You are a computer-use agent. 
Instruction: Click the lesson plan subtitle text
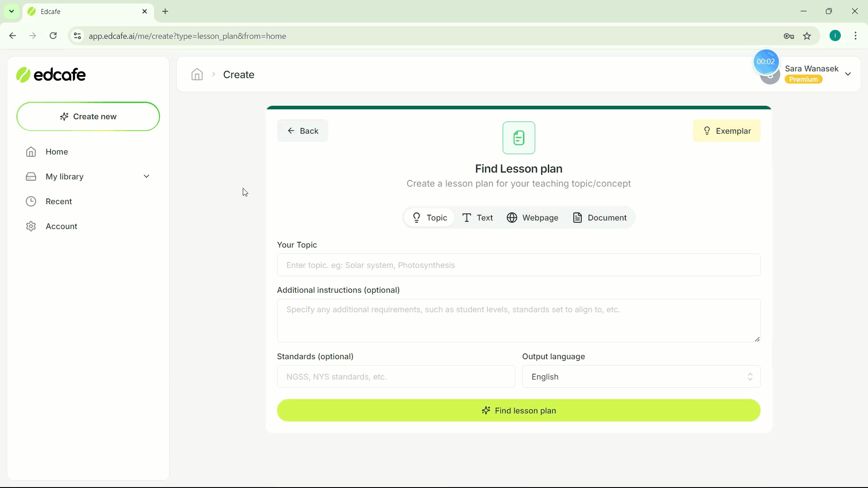tap(519, 184)
